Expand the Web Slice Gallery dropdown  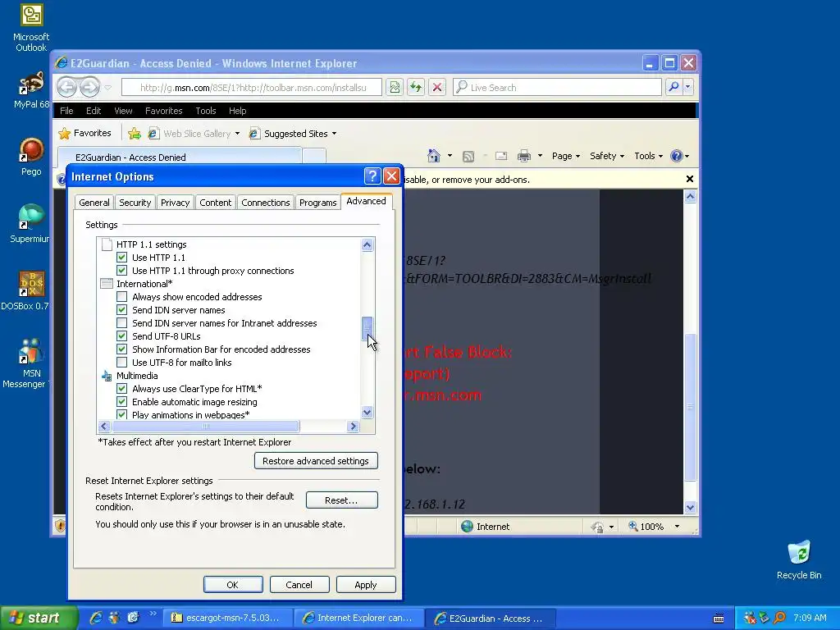click(237, 134)
